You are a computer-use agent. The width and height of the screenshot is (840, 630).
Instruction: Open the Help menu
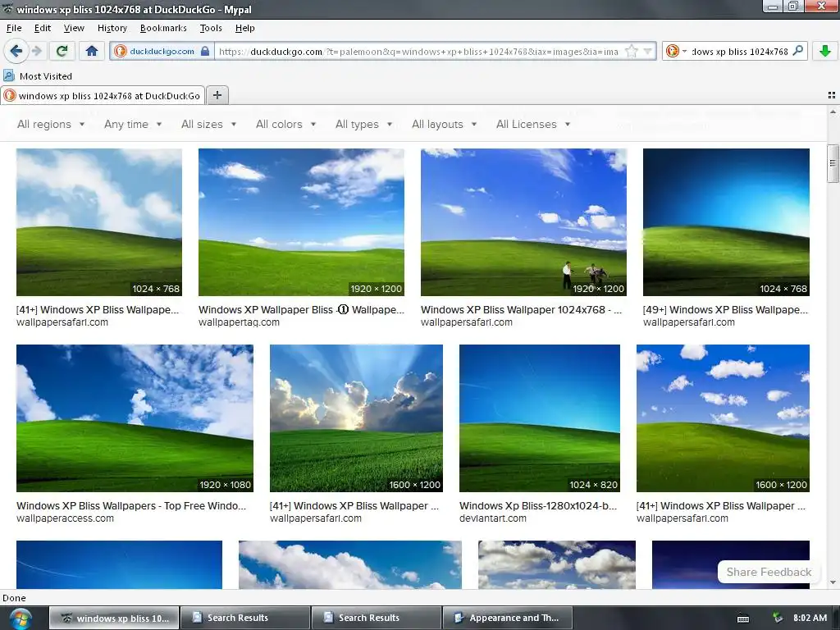[244, 28]
